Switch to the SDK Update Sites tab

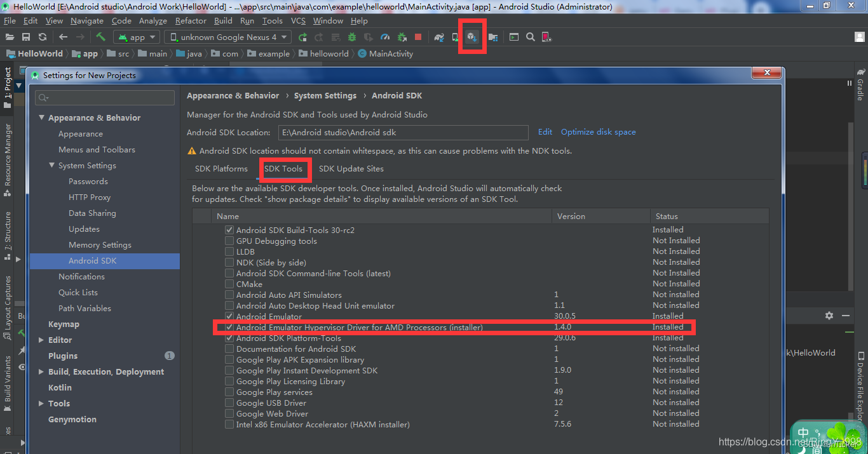pyautogui.click(x=351, y=168)
